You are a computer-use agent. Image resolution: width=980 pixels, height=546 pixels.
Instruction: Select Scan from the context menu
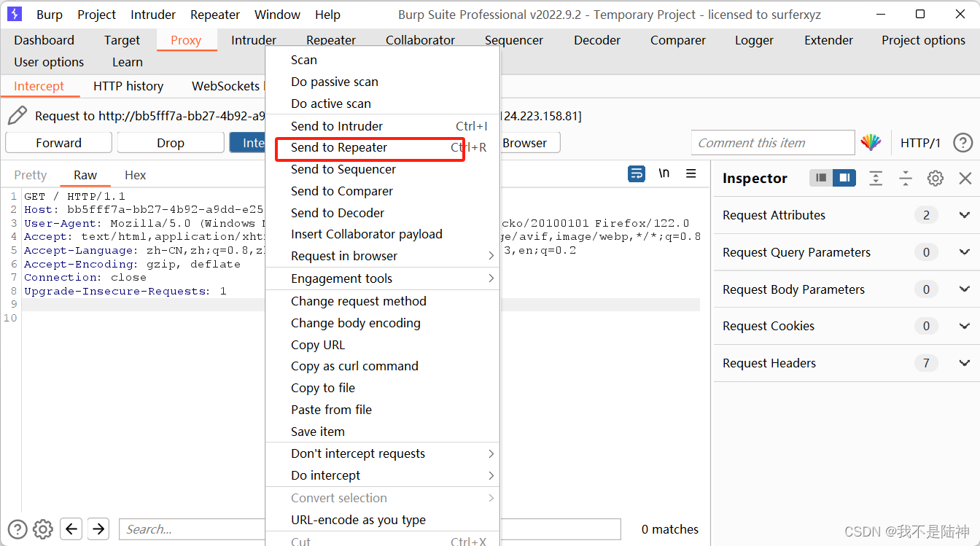(383, 60)
